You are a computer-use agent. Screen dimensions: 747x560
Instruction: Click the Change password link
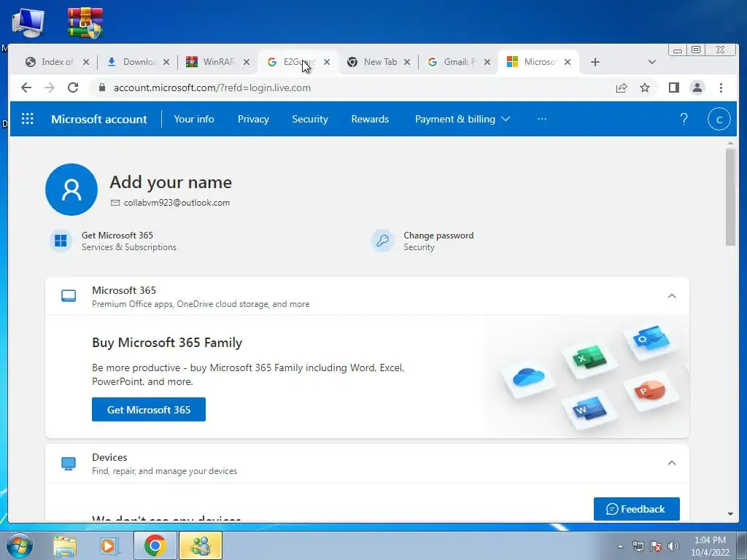[438, 236]
